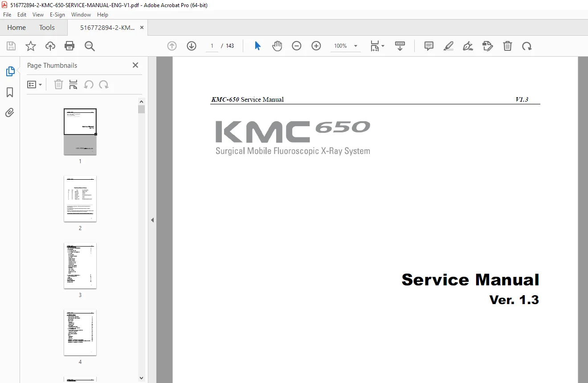Add a sticky note comment
Image resolution: width=588 pixels, height=383 pixels.
coord(429,46)
